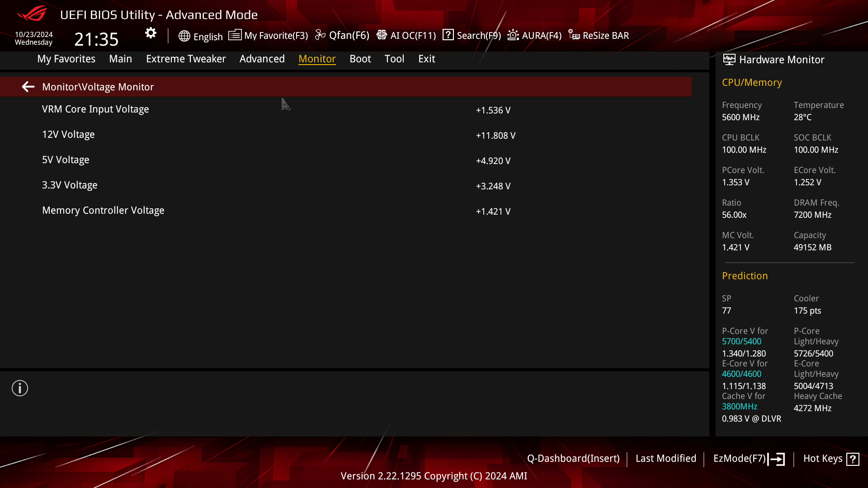Screen dimensions: 868x488
Task: Open Q-Dashboard panel
Action: tap(573, 458)
